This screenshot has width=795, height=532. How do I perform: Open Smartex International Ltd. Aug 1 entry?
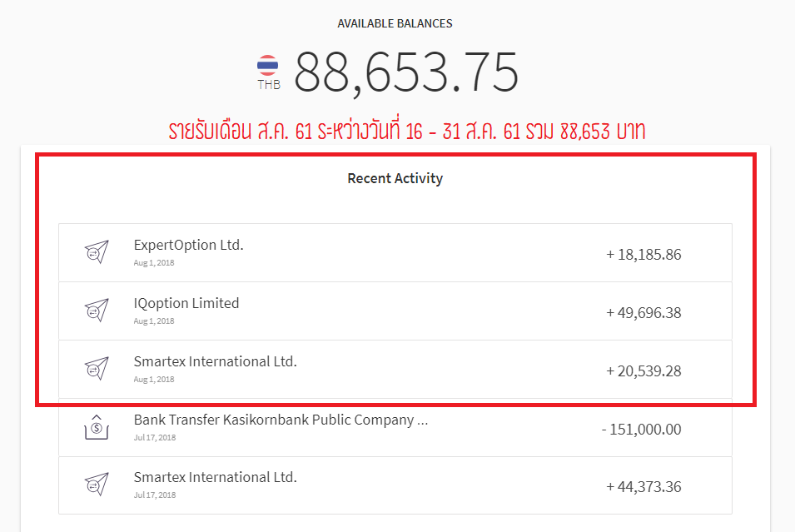click(395, 369)
